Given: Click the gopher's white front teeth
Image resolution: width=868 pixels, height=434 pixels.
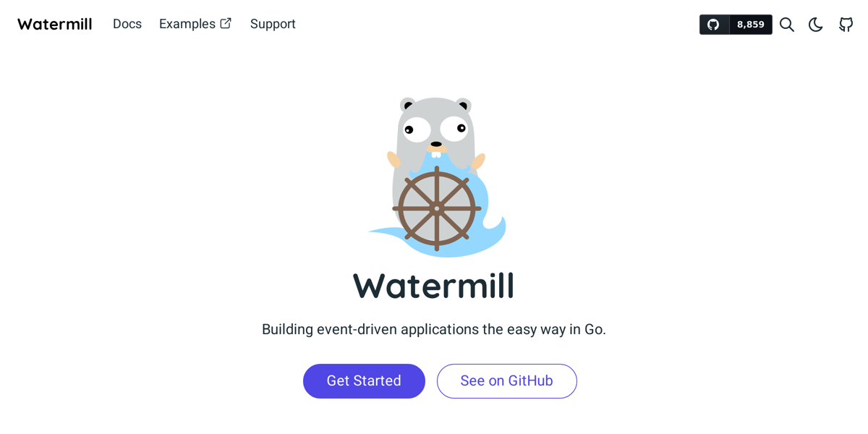Looking at the screenshot, I should point(436,154).
